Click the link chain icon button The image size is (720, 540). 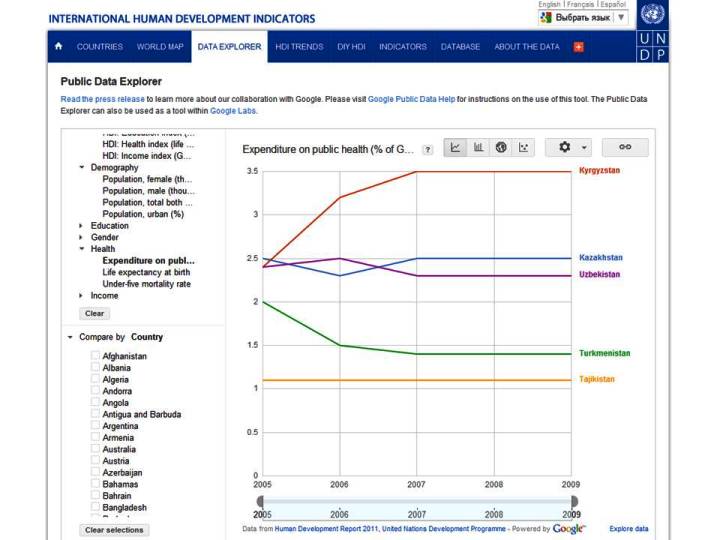625,148
